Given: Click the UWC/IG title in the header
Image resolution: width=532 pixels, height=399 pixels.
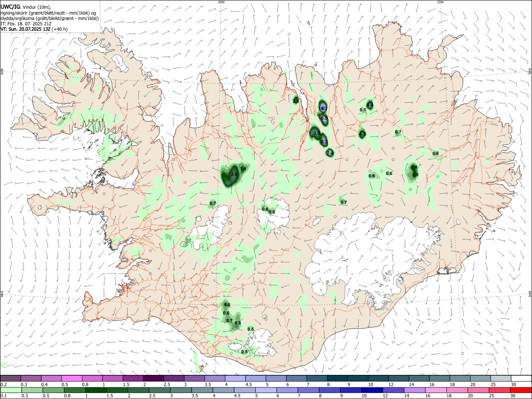Looking at the screenshot, I should tap(10, 7).
